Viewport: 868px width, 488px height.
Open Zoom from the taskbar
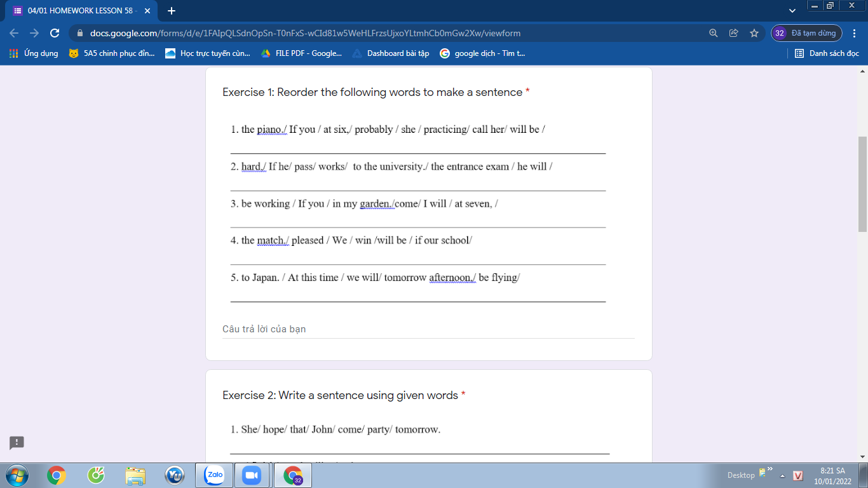coord(252,475)
